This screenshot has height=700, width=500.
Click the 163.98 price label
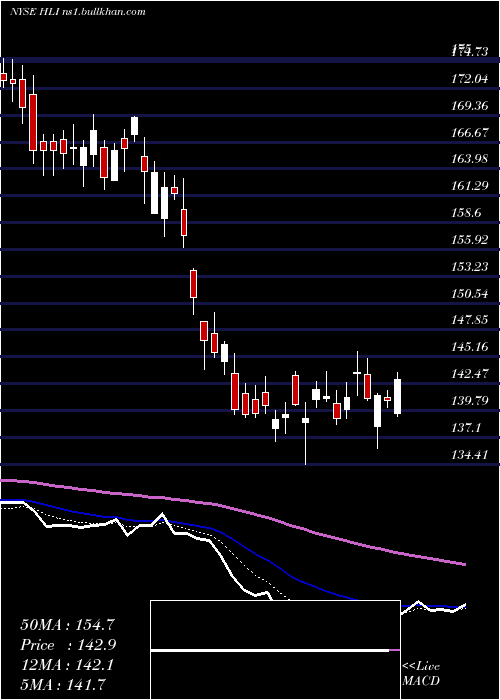click(469, 159)
